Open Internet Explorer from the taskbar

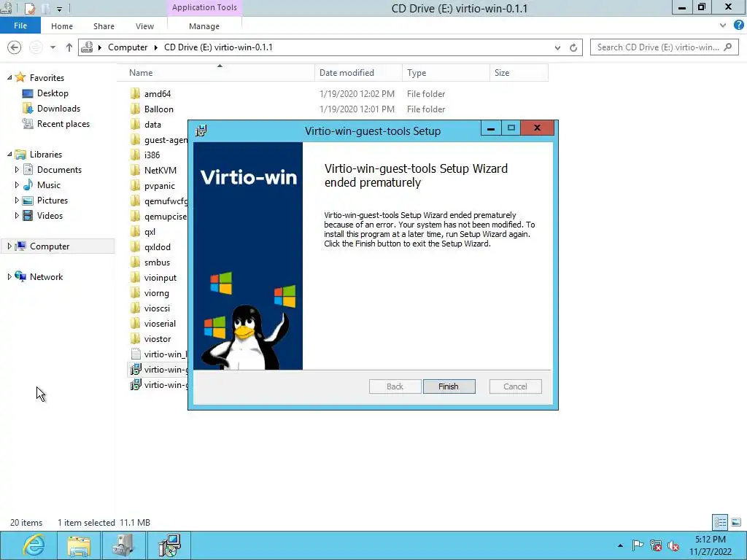(34, 545)
